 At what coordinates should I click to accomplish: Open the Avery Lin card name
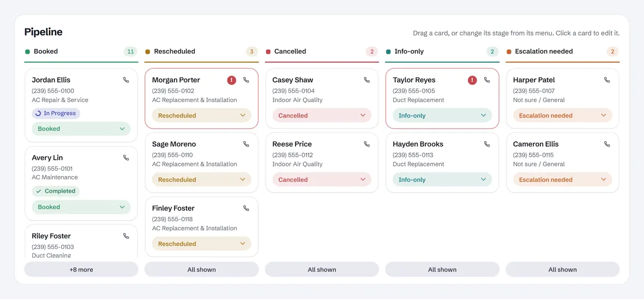point(47,158)
